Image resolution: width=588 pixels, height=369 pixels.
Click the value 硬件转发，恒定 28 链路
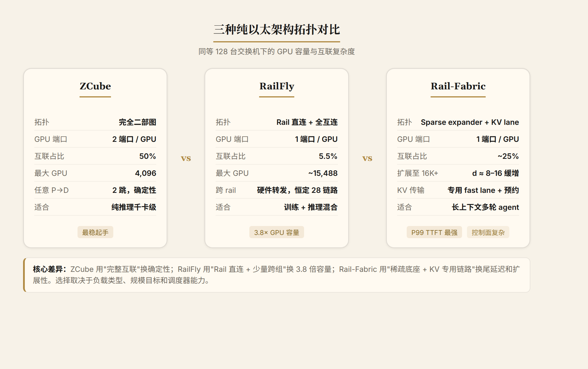point(297,190)
